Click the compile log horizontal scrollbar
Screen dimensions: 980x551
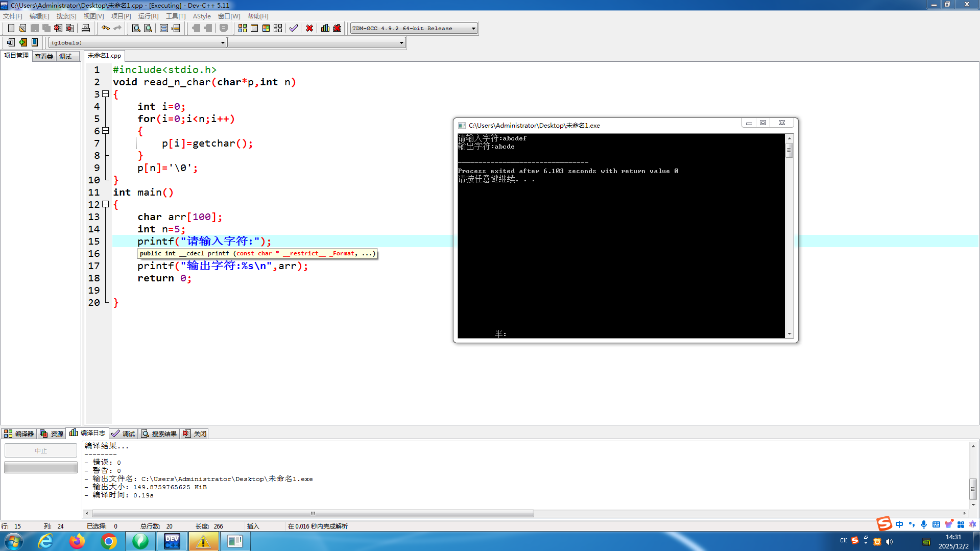[x=313, y=513]
